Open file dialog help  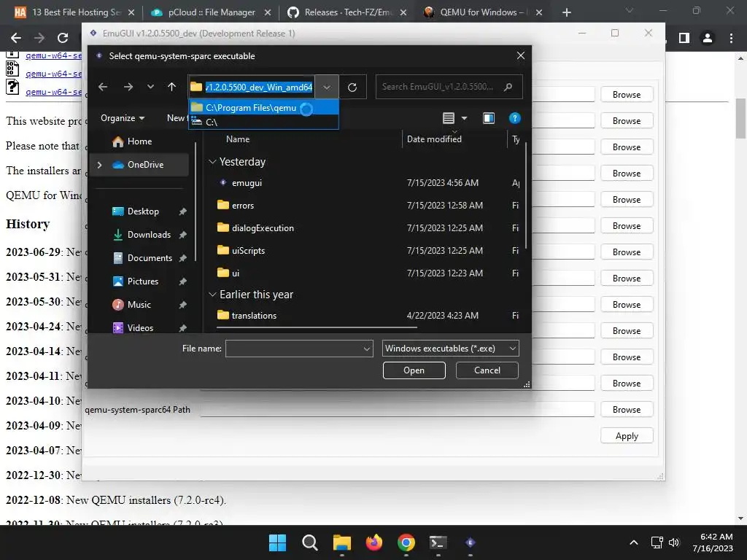click(514, 118)
